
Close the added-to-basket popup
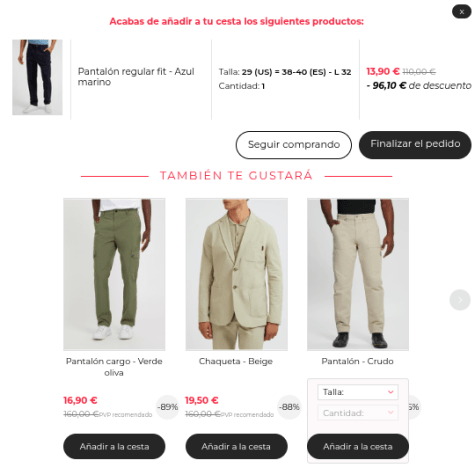click(462, 12)
